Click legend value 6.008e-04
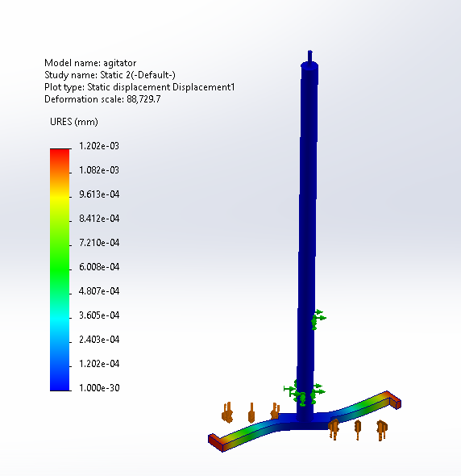461x476 pixels. click(99, 267)
